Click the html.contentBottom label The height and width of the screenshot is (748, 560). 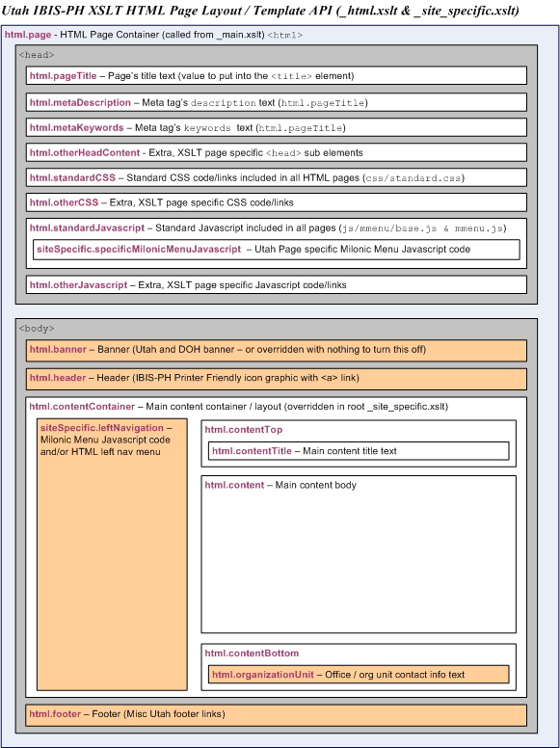(x=252, y=654)
